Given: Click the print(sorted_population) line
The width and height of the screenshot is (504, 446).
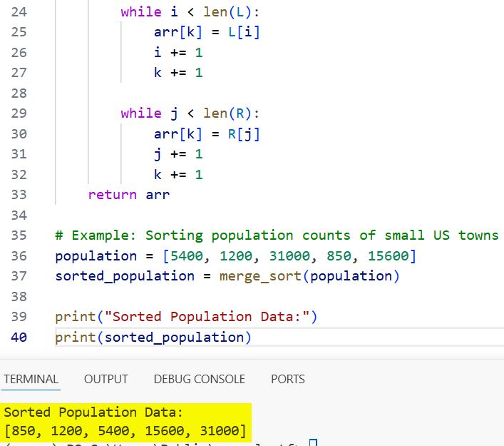Looking at the screenshot, I should [x=153, y=338].
